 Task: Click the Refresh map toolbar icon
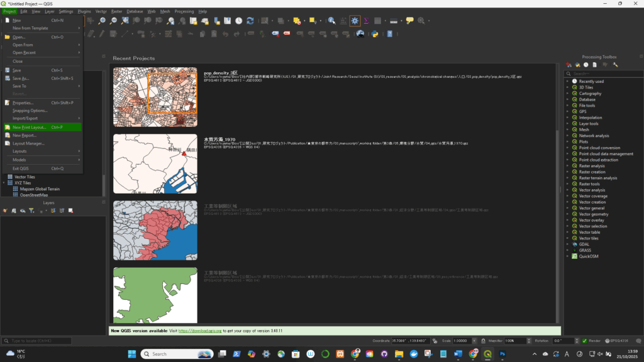click(252, 21)
